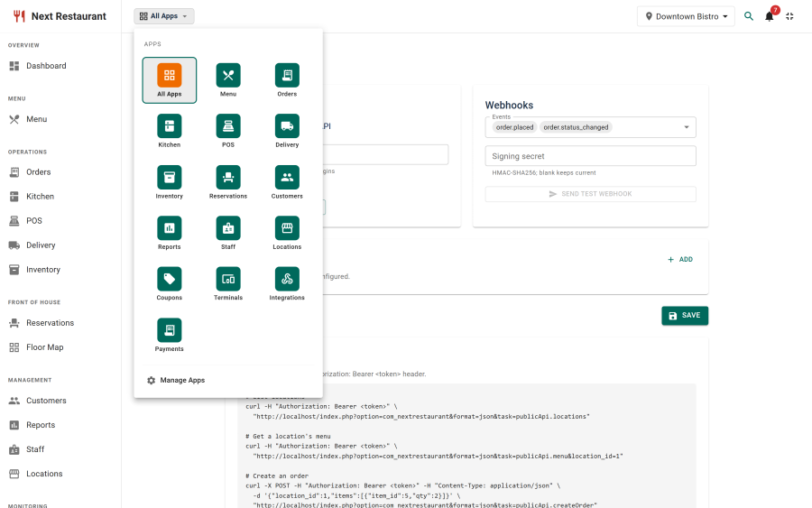This screenshot has width=812, height=508.
Task: Click the Webhooks heading
Action: (x=509, y=106)
